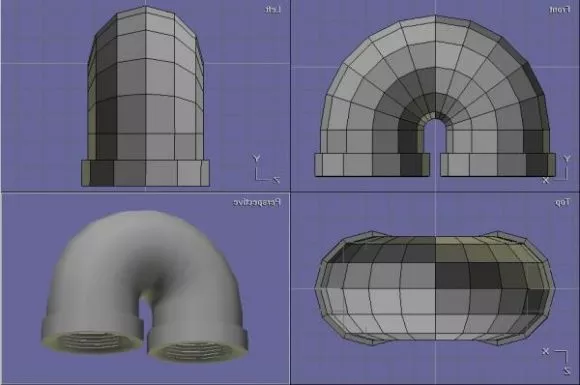Click the Y/X axis gizmo in the Front viewport

(x=557, y=169)
